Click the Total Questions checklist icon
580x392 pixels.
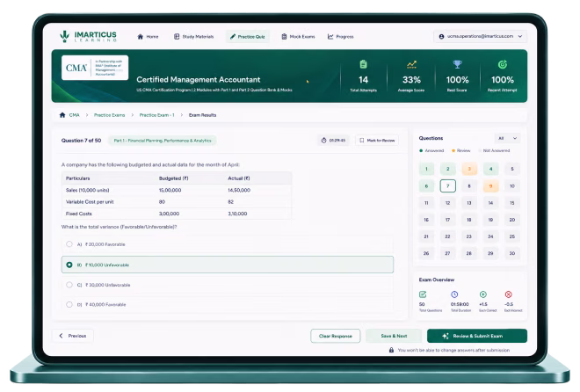(423, 294)
